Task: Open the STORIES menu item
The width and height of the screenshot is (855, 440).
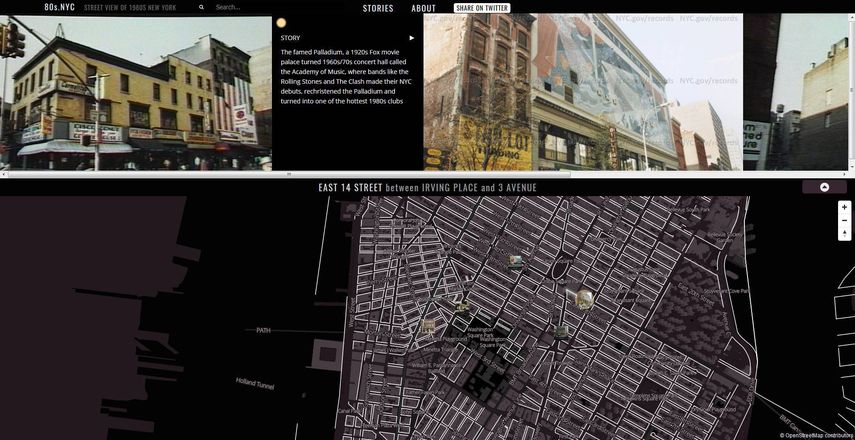Action: 378,8
